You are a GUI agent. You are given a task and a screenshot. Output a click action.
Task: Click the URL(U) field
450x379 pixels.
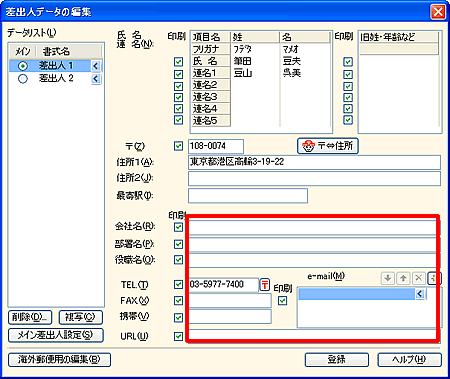(x=314, y=336)
